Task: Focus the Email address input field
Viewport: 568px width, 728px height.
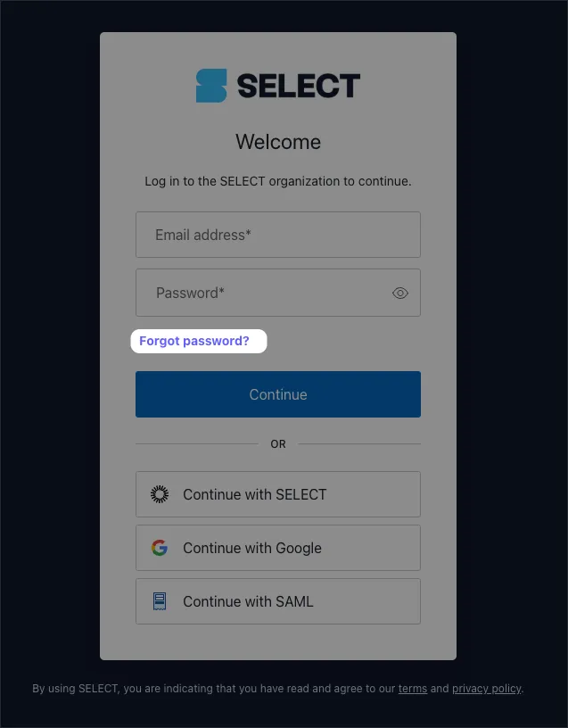Action: tap(277, 235)
